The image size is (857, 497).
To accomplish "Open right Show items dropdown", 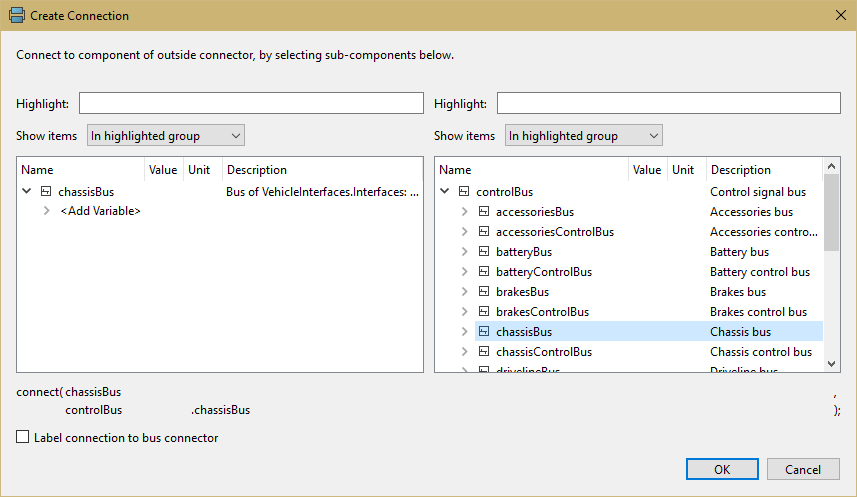I will click(x=583, y=136).
